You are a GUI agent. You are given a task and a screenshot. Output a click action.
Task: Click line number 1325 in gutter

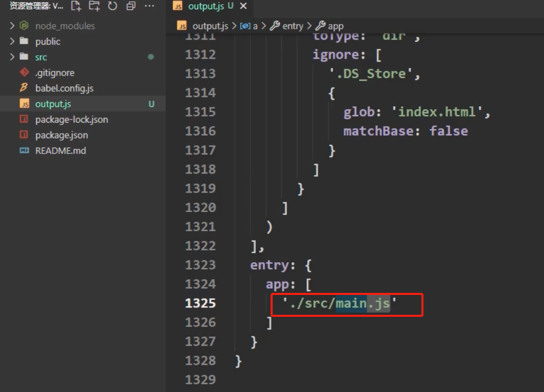point(200,303)
